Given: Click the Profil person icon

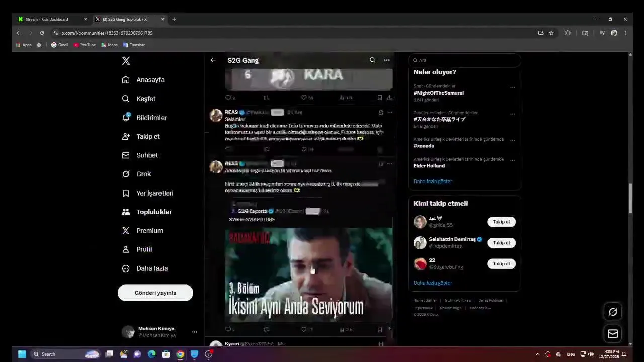Looking at the screenshot, I should tap(126, 249).
